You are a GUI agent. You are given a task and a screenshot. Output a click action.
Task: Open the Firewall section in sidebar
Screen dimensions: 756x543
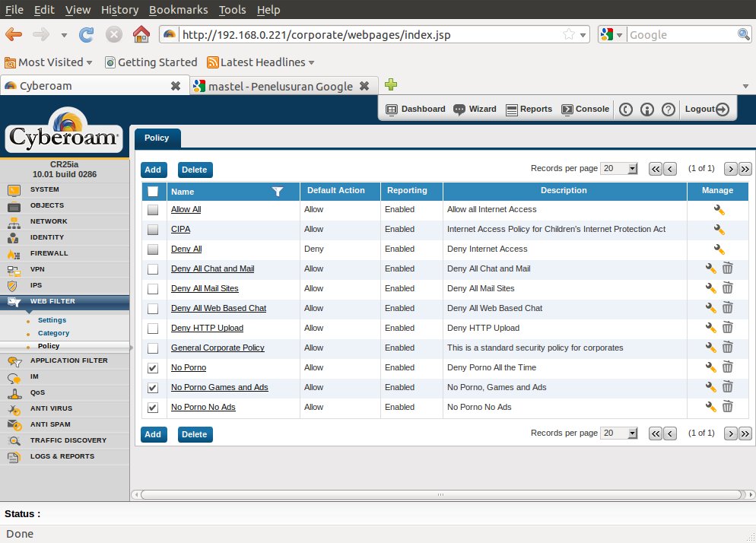click(49, 253)
